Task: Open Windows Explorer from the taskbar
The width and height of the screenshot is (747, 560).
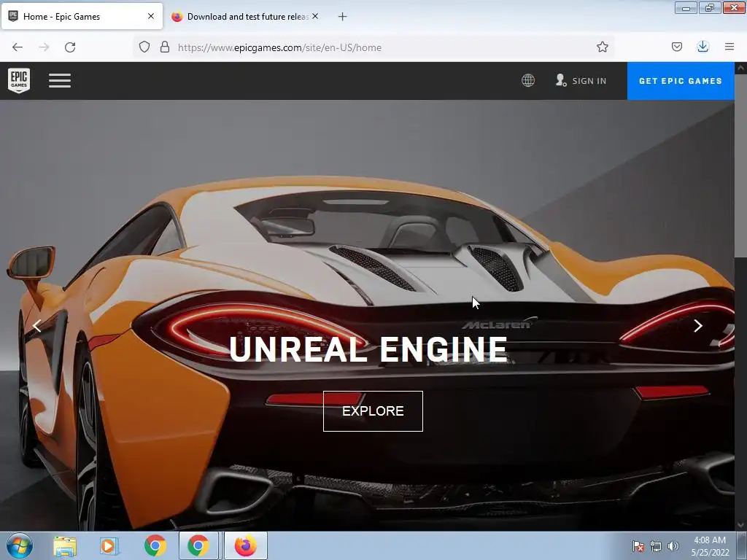Action: coord(65,546)
